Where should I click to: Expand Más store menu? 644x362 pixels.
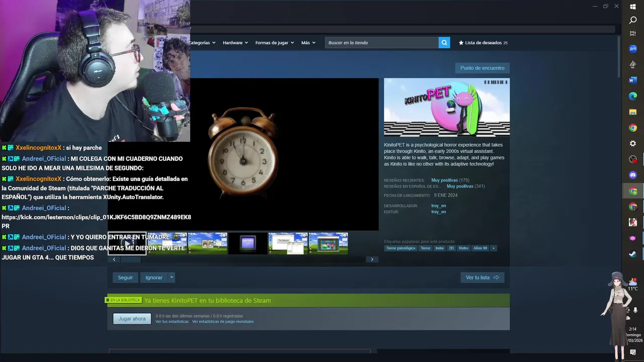tap(308, 43)
